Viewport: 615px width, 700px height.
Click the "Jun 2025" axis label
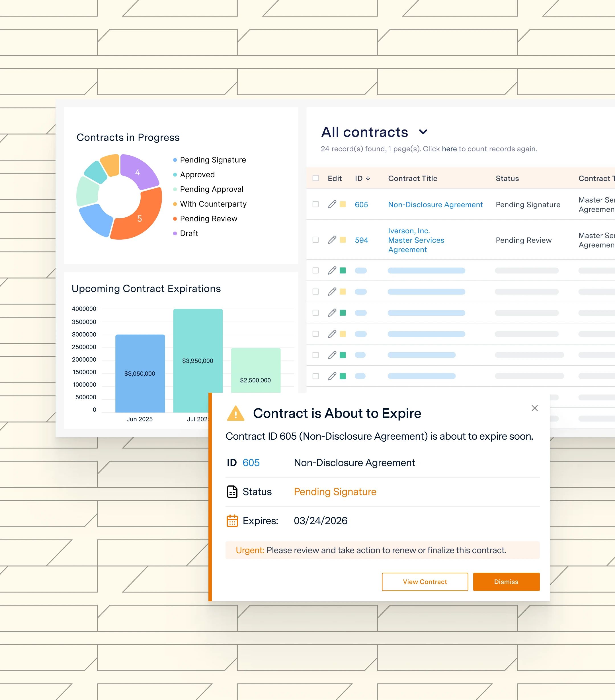click(x=140, y=419)
